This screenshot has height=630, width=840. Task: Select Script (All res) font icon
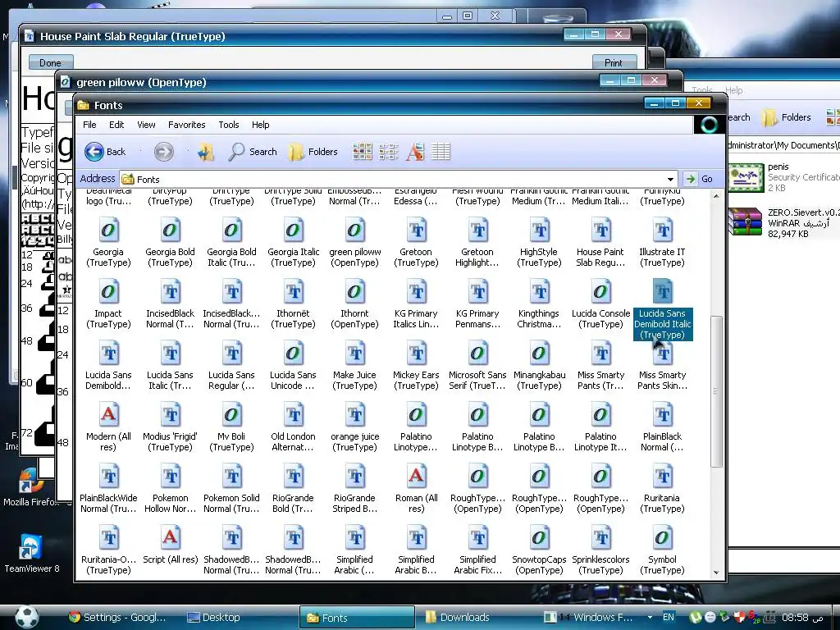[170, 538]
